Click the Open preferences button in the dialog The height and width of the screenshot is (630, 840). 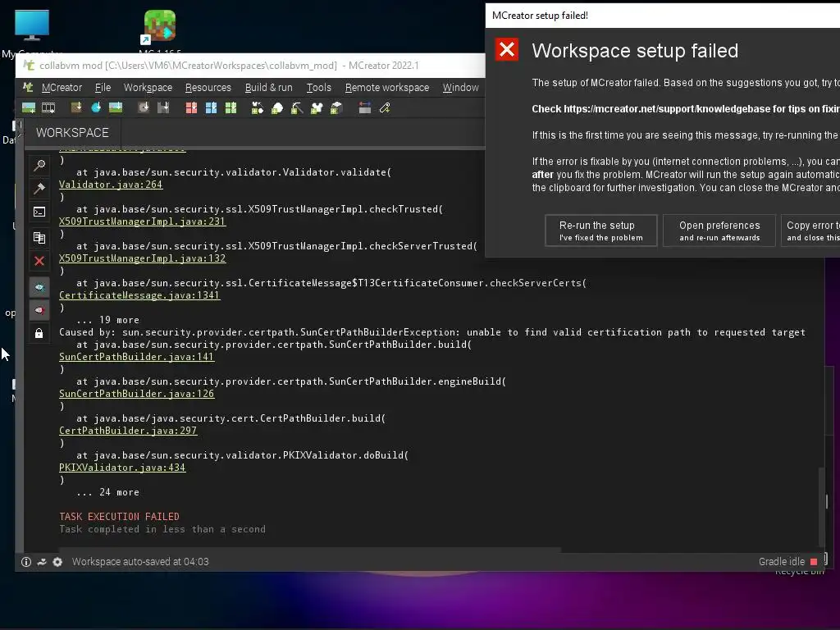(719, 231)
